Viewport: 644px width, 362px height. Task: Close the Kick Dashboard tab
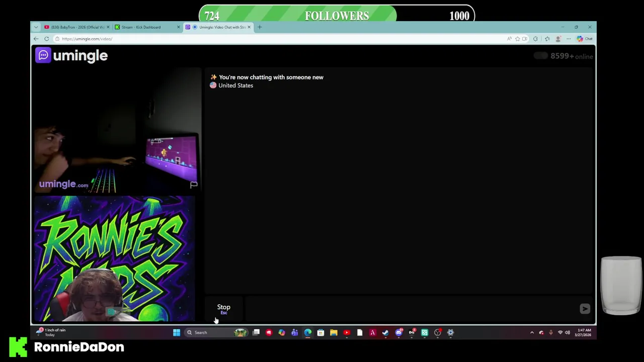(x=178, y=27)
